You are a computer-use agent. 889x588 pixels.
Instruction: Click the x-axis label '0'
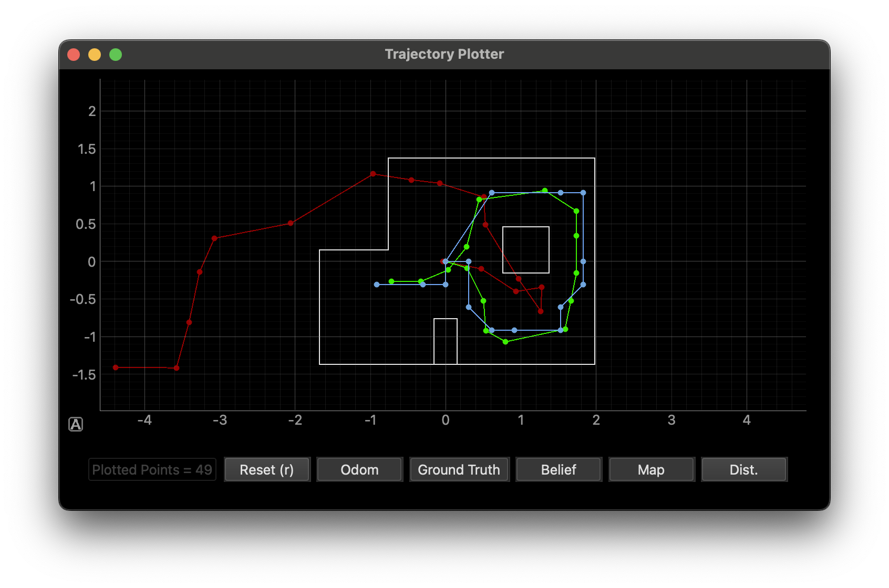pyautogui.click(x=446, y=420)
